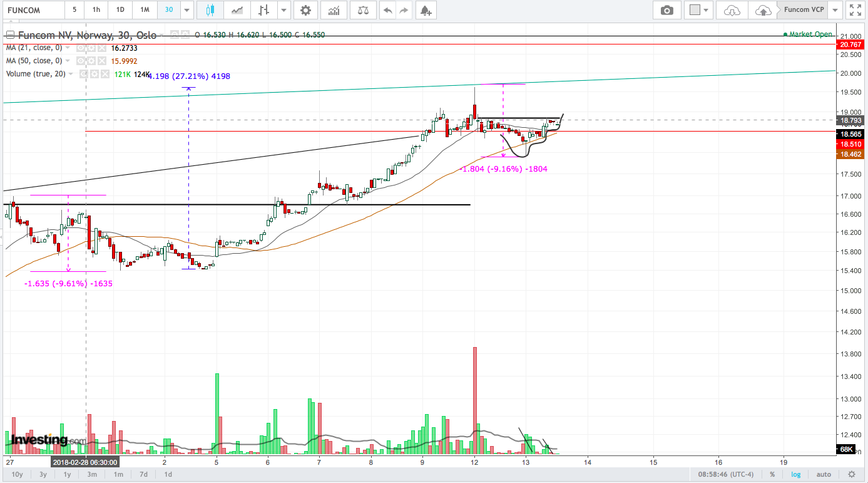The width and height of the screenshot is (868, 483).
Task: Click -1.635 (-9.61%) measurement label
Action: coord(69,283)
